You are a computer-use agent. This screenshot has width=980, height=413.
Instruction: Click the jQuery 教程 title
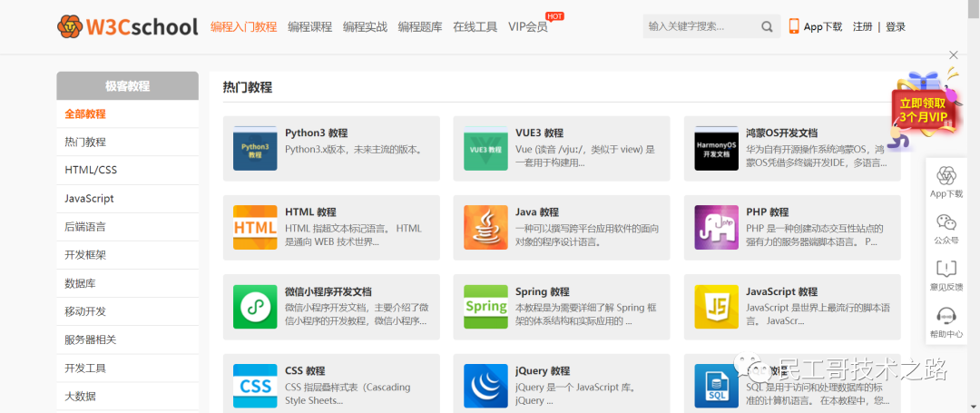click(543, 371)
